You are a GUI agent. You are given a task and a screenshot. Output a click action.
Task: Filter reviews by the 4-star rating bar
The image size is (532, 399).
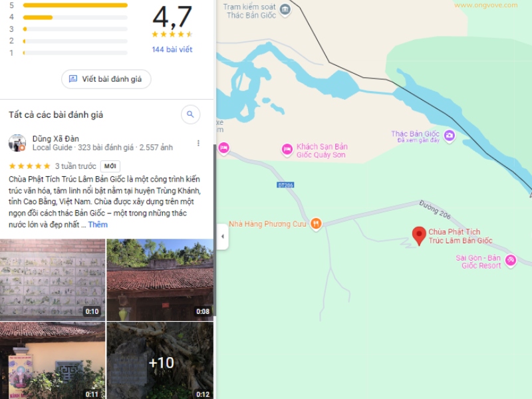[75, 17]
